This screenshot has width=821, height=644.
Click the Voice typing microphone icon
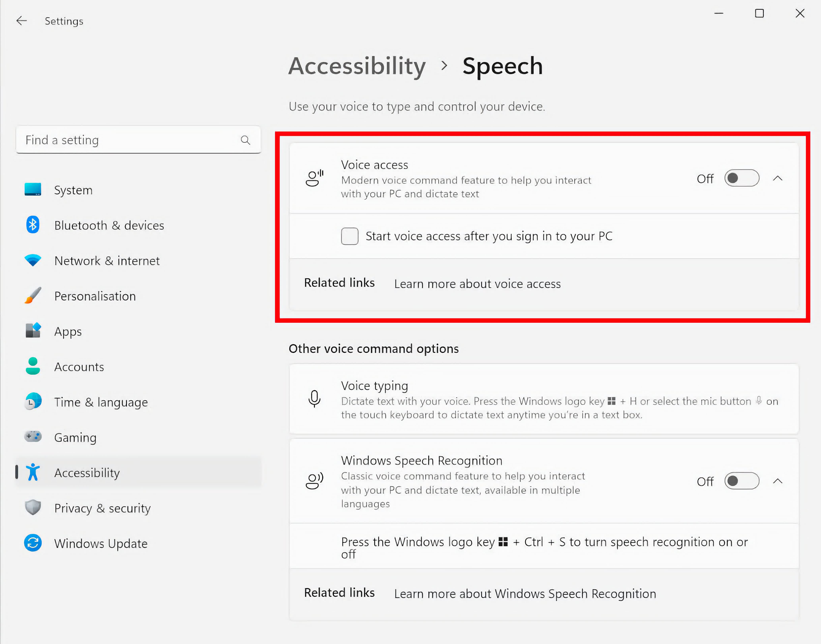pos(314,399)
